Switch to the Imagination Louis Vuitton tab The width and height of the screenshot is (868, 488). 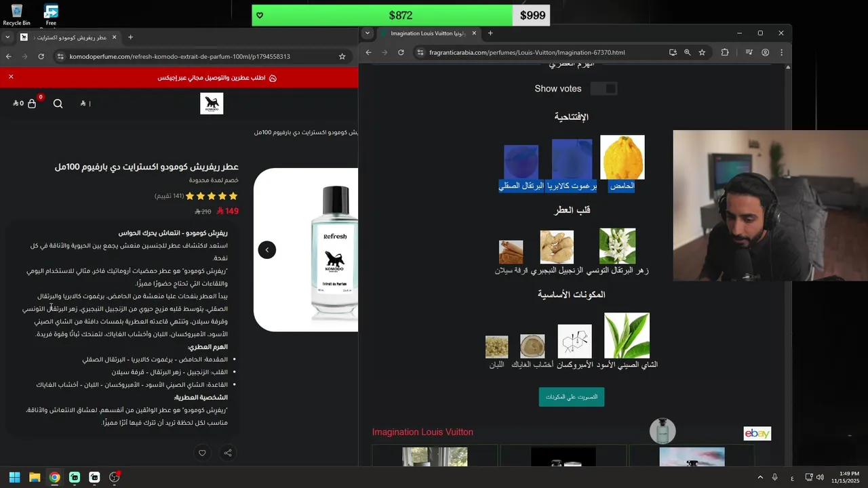pos(428,33)
